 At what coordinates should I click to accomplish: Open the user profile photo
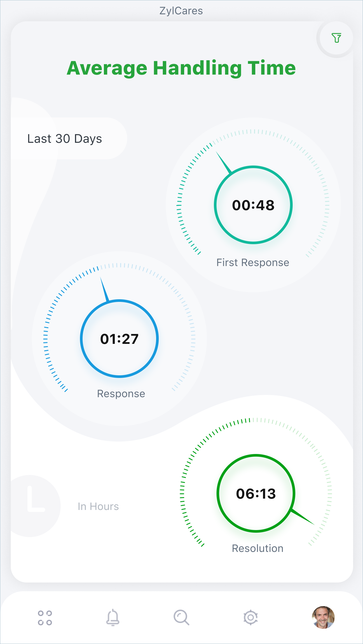(323, 617)
